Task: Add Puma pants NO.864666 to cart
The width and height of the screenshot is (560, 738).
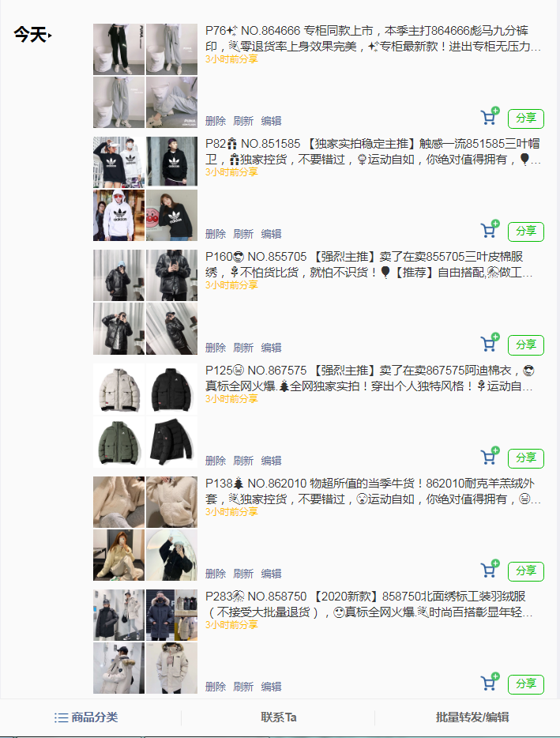Action: click(490, 116)
